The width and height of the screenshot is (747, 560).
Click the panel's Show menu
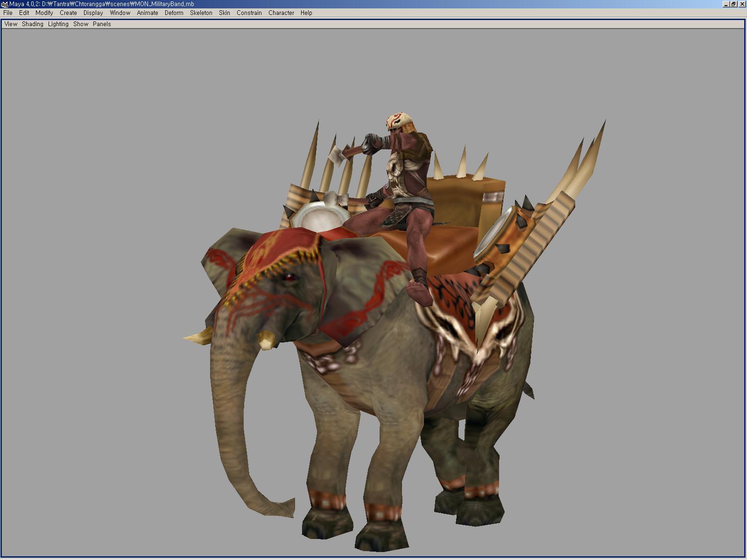coord(81,24)
